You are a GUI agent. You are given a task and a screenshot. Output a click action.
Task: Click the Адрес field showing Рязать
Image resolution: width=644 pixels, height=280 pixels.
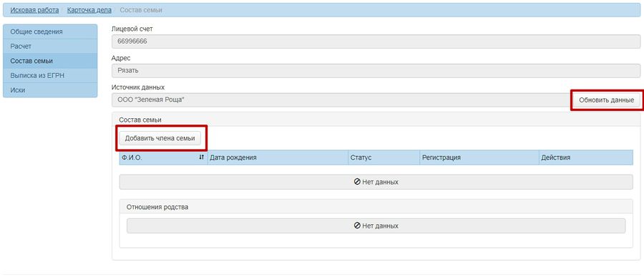coord(376,70)
